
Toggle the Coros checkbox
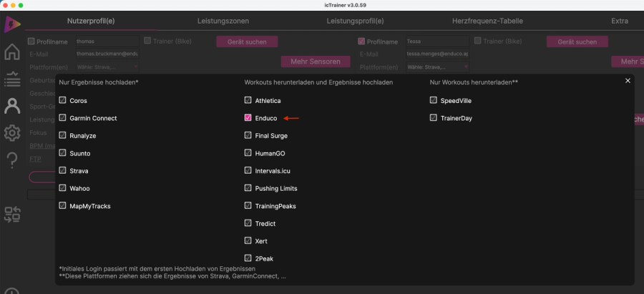(62, 100)
